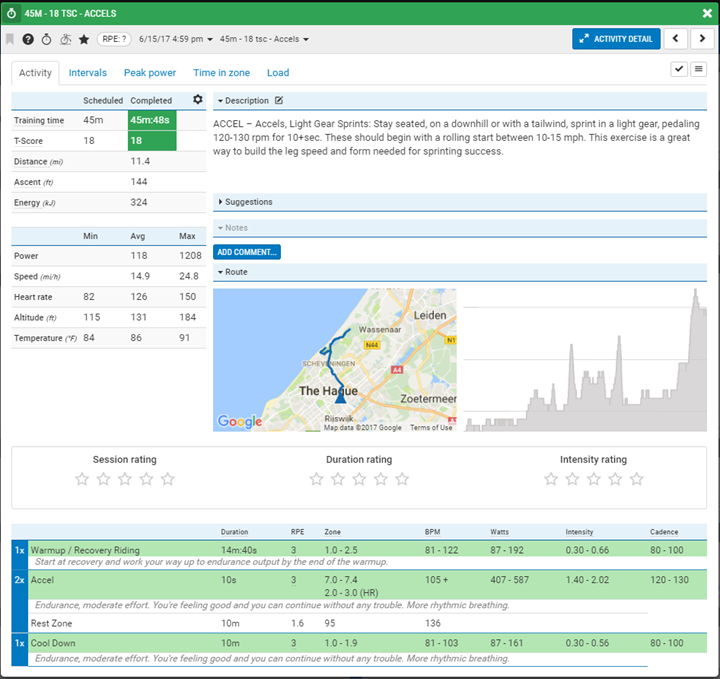This screenshot has height=679, width=720.
Task: Go to next activity arrow
Action: (703, 39)
